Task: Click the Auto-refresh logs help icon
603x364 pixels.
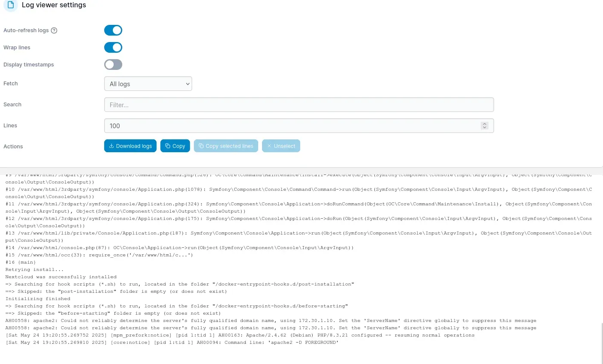Action: click(54, 30)
